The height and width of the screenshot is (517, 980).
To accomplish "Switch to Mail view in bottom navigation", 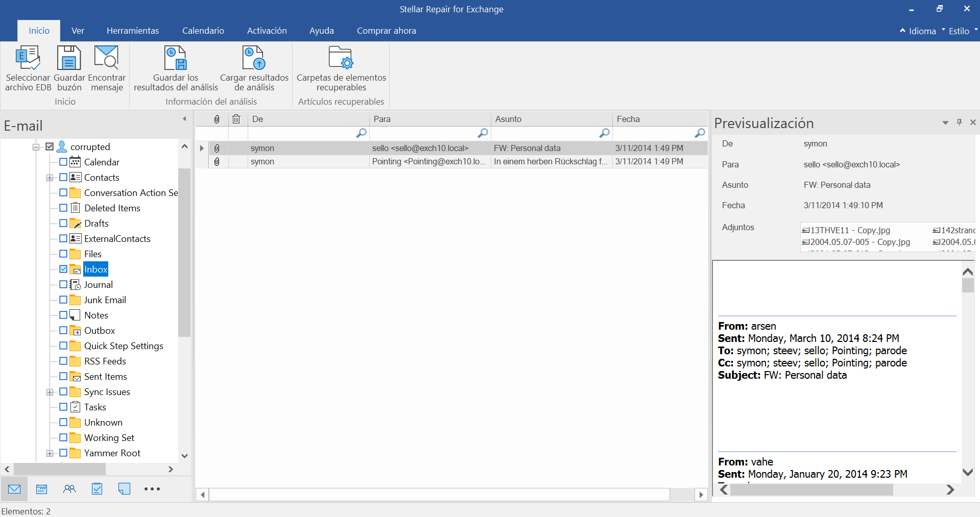I will coord(14,489).
